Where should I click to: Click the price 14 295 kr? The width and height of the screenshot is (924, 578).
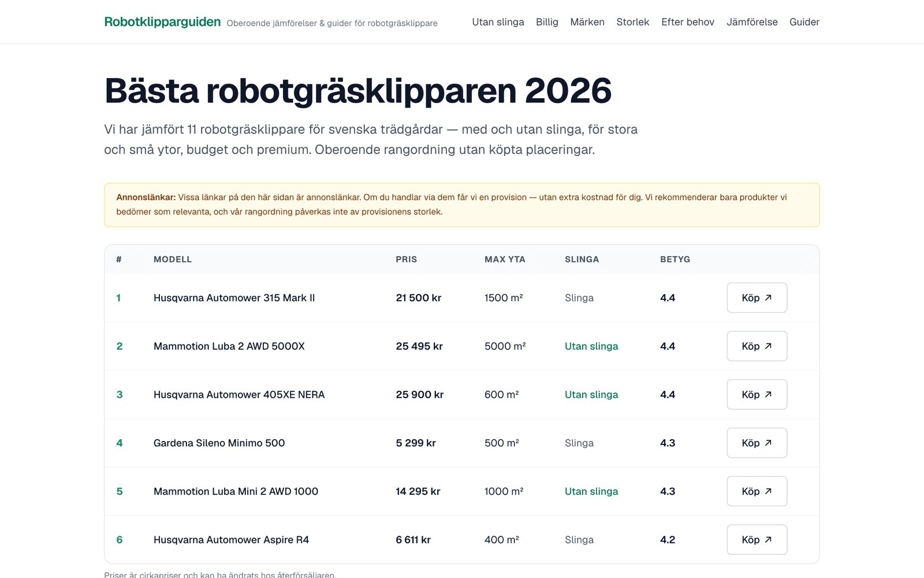pos(418,491)
